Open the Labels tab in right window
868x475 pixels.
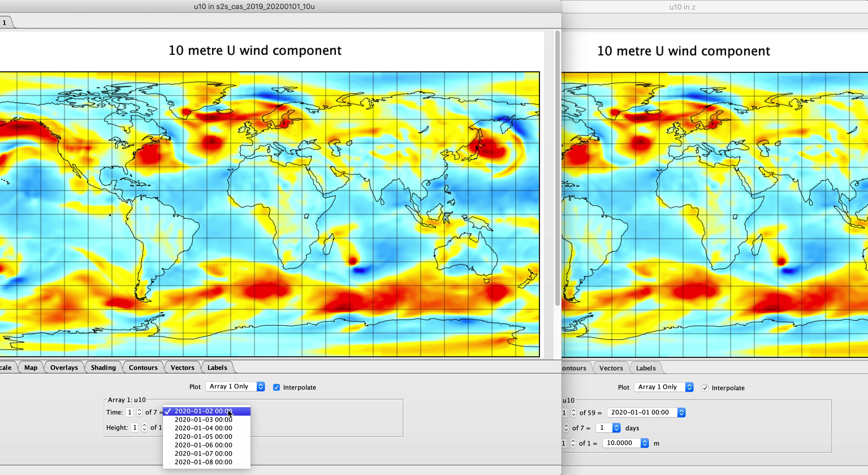(645, 368)
